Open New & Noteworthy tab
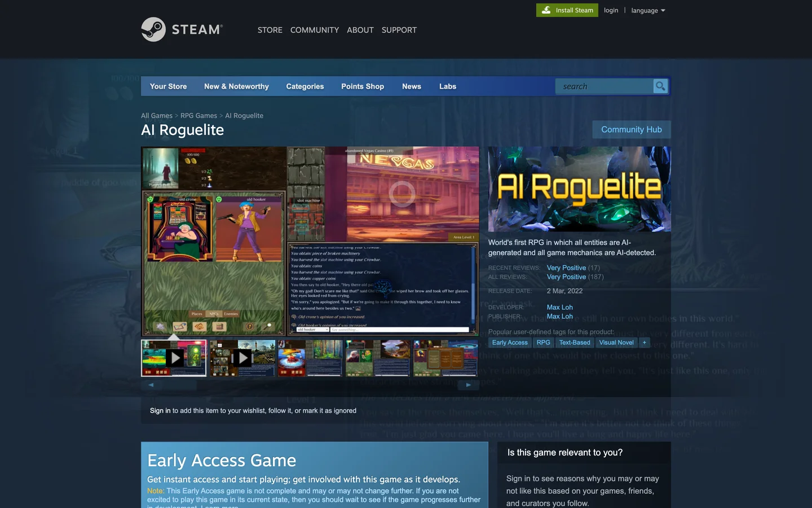Viewport: 812px width, 508px height. click(x=236, y=86)
